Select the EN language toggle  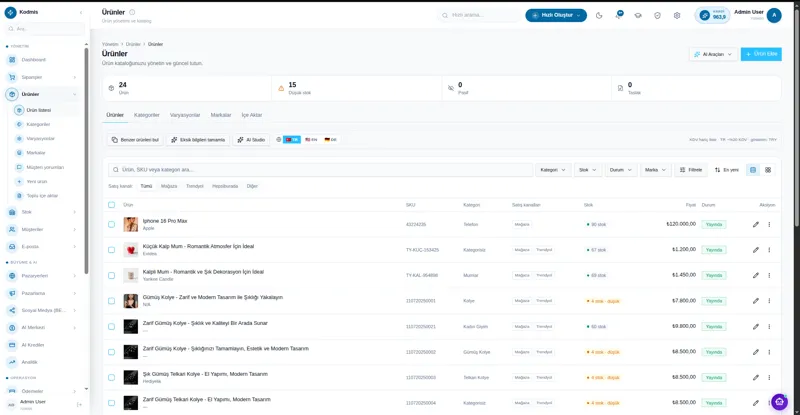[x=311, y=139]
